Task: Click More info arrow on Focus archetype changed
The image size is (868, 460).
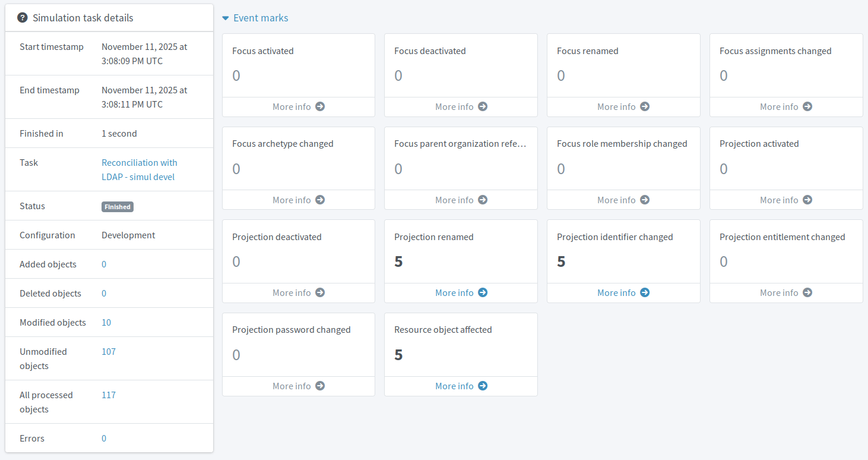Action: coord(319,200)
